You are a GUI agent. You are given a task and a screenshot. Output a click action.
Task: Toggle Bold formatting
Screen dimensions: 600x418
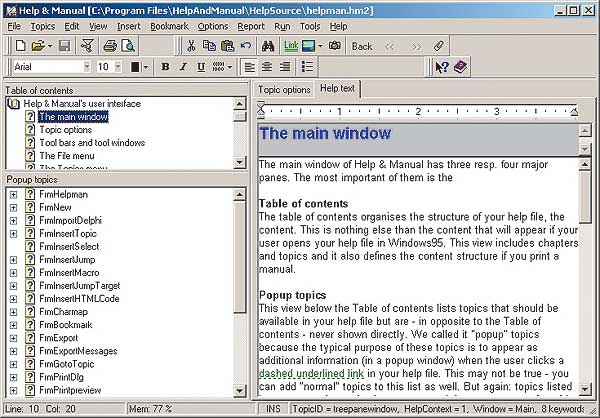tap(165, 67)
